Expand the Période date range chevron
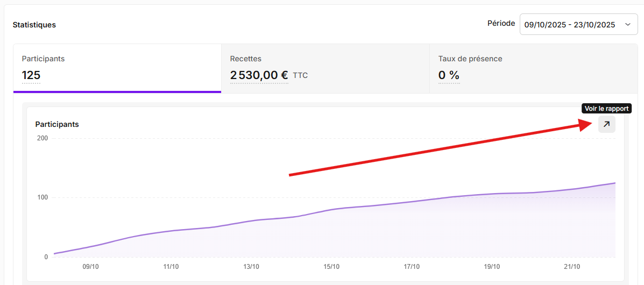The image size is (644, 285). click(x=627, y=25)
